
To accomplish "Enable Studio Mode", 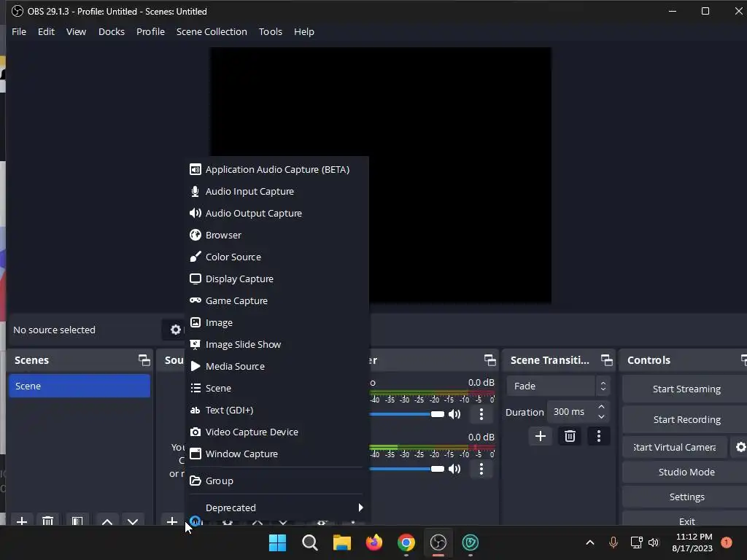I will click(686, 472).
